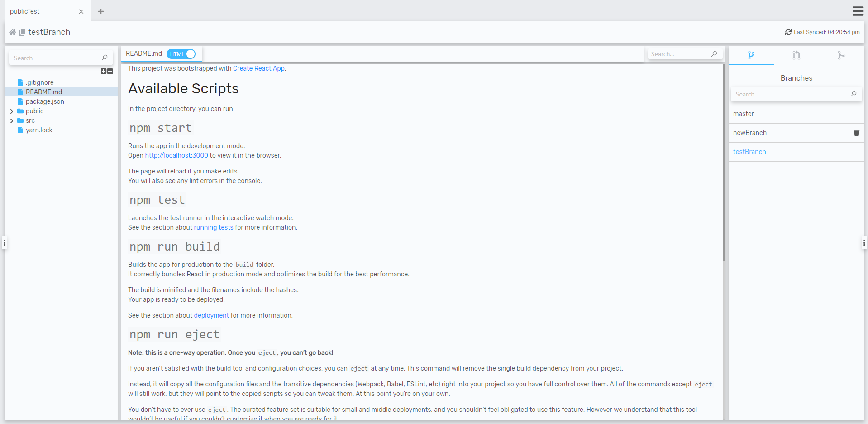This screenshot has height=424, width=868.
Task: Click the .gitignore file icon
Action: pos(20,82)
